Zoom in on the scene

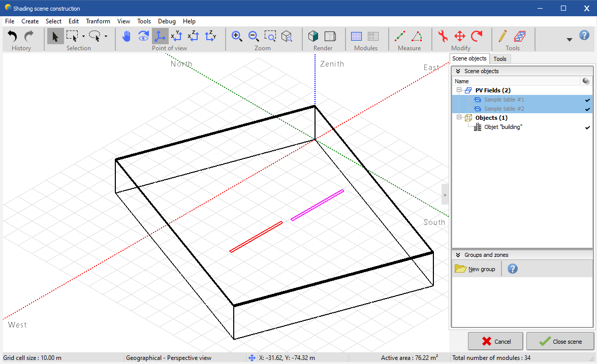(237, 36)
